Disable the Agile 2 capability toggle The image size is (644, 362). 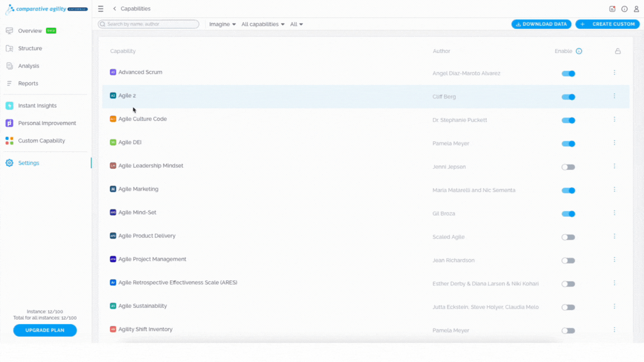pos(569,97)
